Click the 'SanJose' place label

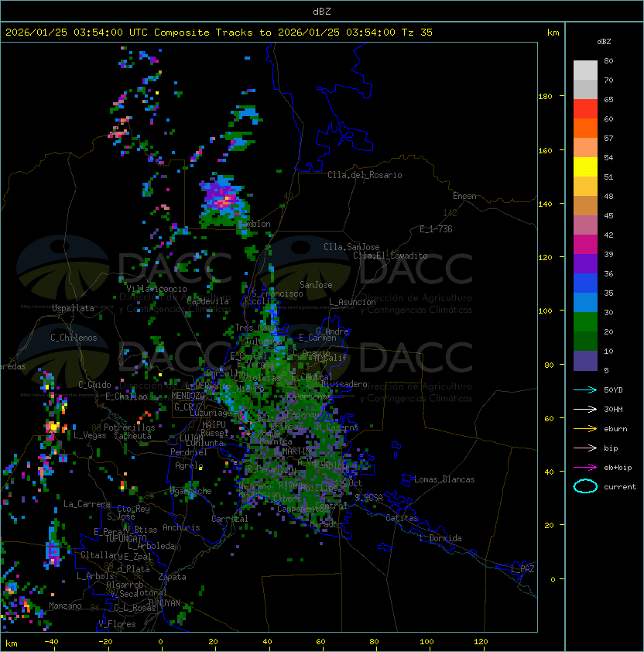[316, 285]
